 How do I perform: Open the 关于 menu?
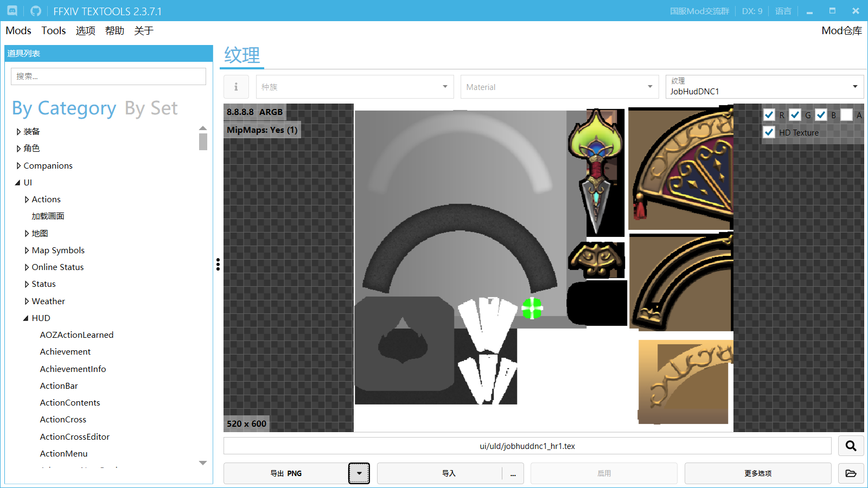(x=144, y=30)
